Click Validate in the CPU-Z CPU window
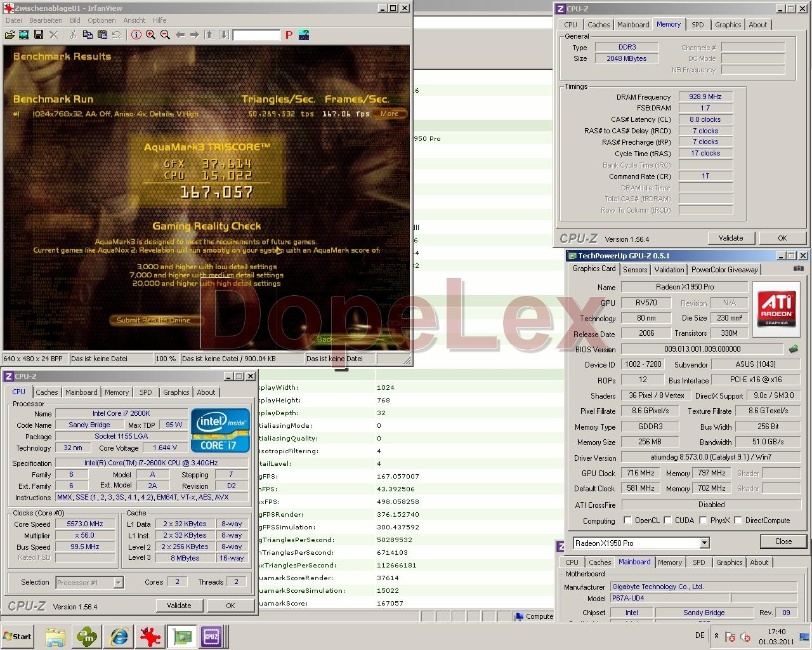Screen dimensions: 812x650 coord(179,606)
